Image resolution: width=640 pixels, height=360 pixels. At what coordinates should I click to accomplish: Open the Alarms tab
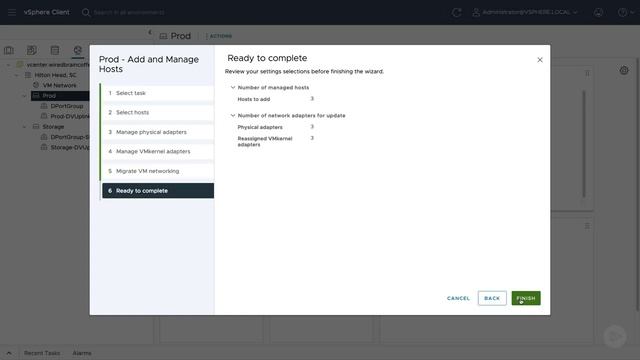[x=82, y=353]
